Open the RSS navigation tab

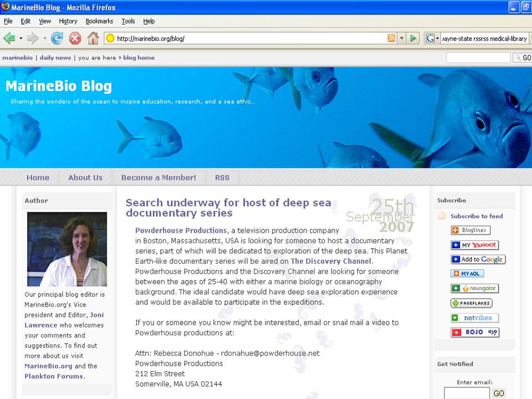point(222,177)
